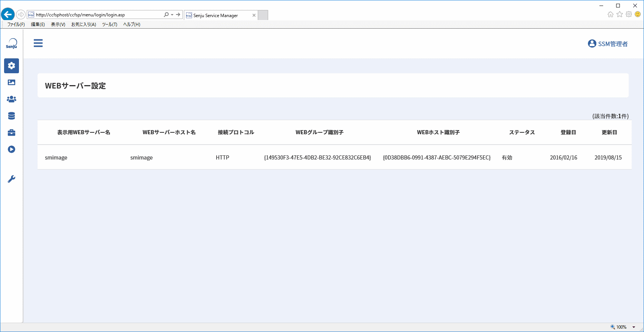Click the 100% zoom level button
The width and height of the screenshot is (644, 332).
tap(619, 327)
